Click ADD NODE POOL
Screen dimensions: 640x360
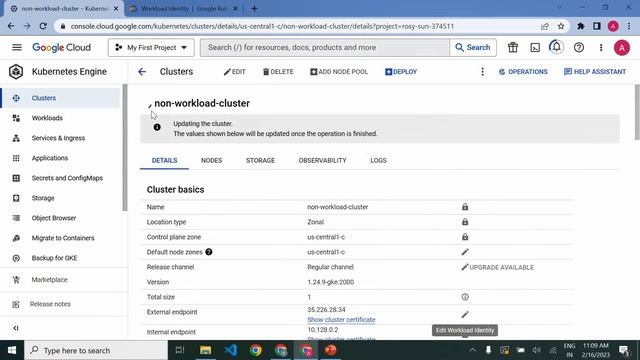[x=339, y=72]
